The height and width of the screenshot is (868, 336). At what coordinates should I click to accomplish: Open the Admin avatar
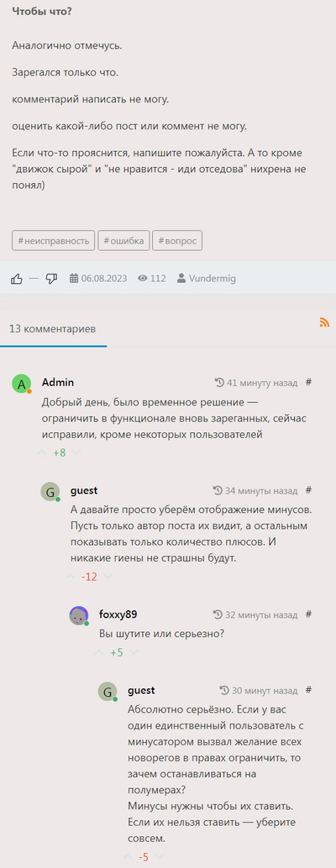pyautogui.click(x=21, y=384)
